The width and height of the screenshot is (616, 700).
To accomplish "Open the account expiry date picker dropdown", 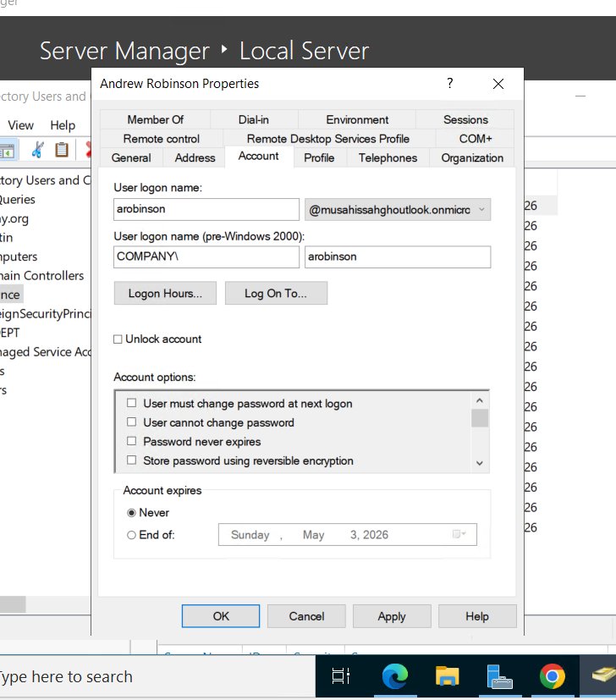I will pyautogui.click(x=459, y=535).
